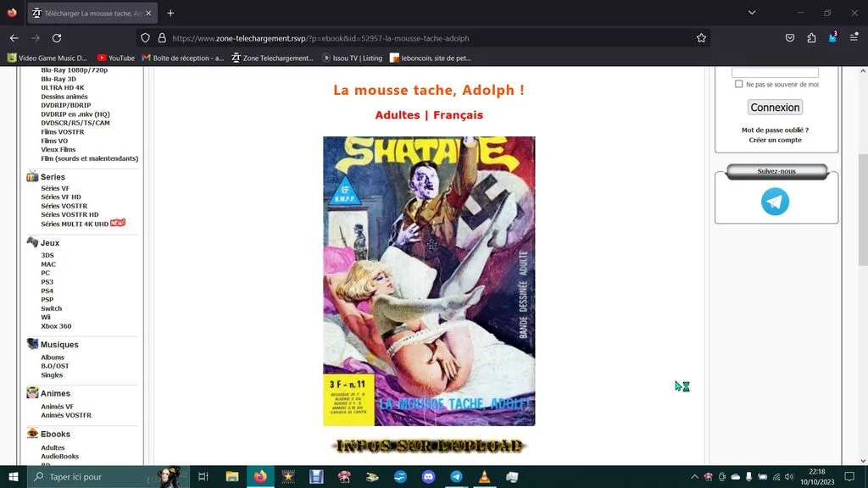Open the Adultes ebooks category in sidebar
Screen dimensions: 868x488
53,447
